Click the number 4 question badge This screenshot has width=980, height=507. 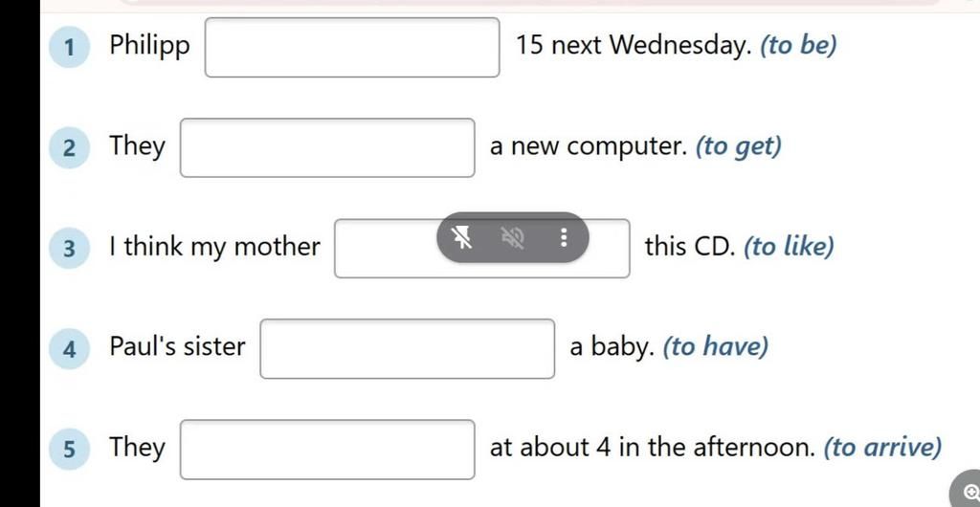[69, 348]
